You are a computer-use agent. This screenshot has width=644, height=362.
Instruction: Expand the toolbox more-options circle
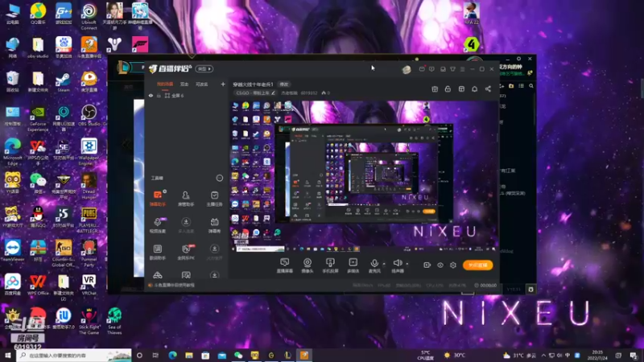[219, 178]
